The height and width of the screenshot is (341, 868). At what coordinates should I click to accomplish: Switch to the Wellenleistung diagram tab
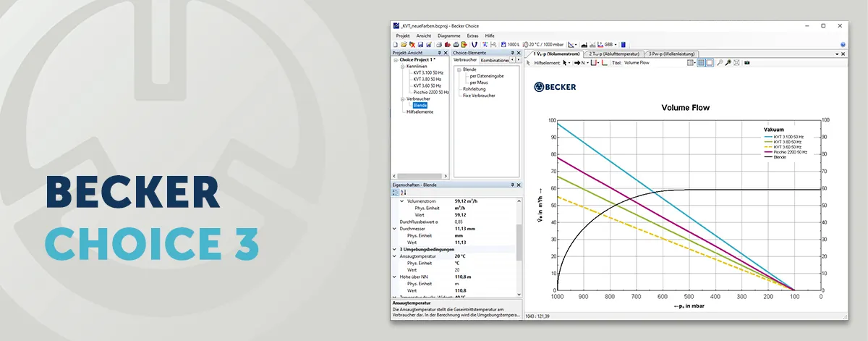(x=673, y=54)
